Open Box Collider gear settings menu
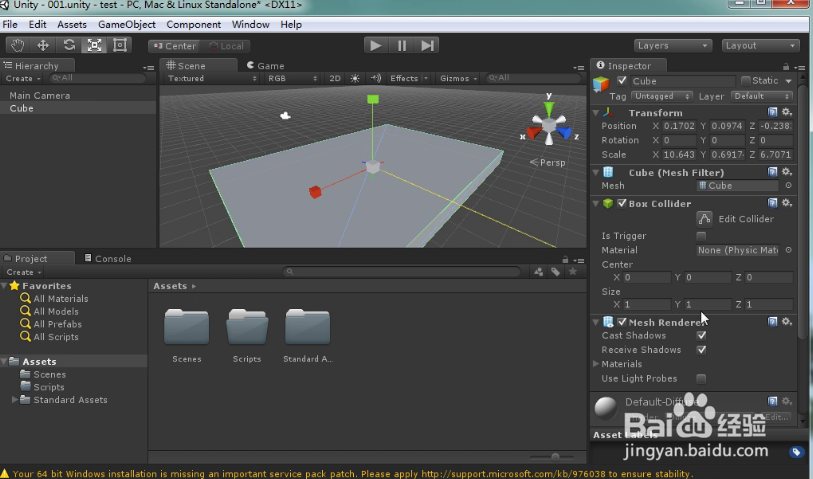Viewport: 813px width, 479px height. [x=787, y=203]
